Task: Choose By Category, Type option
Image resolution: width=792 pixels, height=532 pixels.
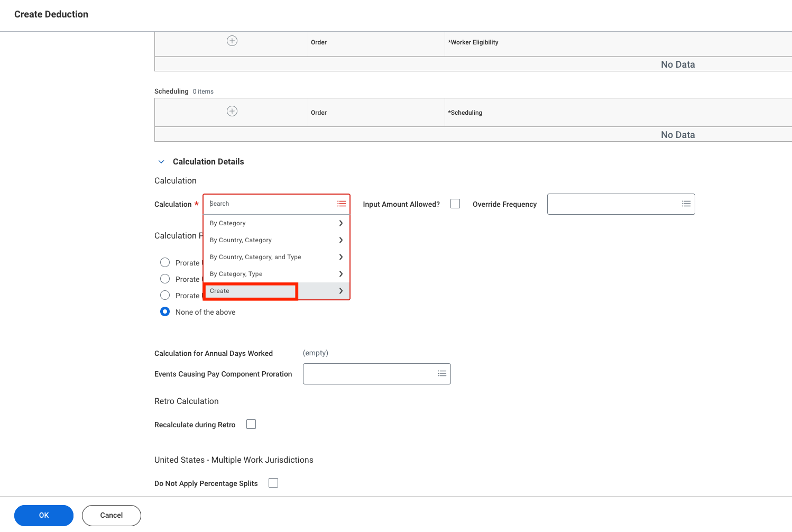Action: tap(277, 274)
